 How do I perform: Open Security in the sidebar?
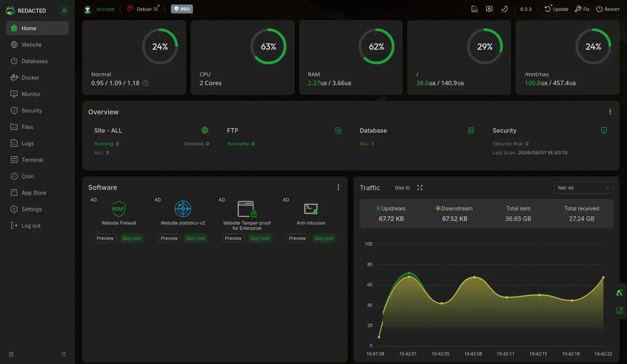pyautogui.click(x=37, y=110)
